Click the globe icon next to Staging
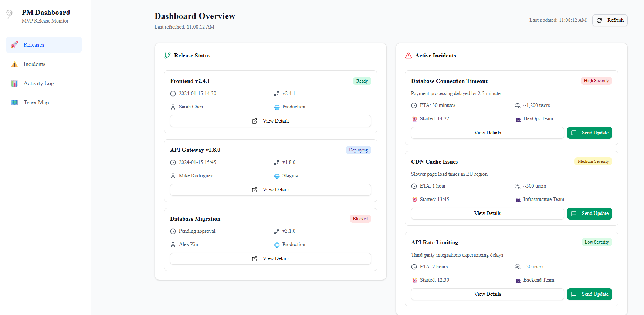 (277, 176)
